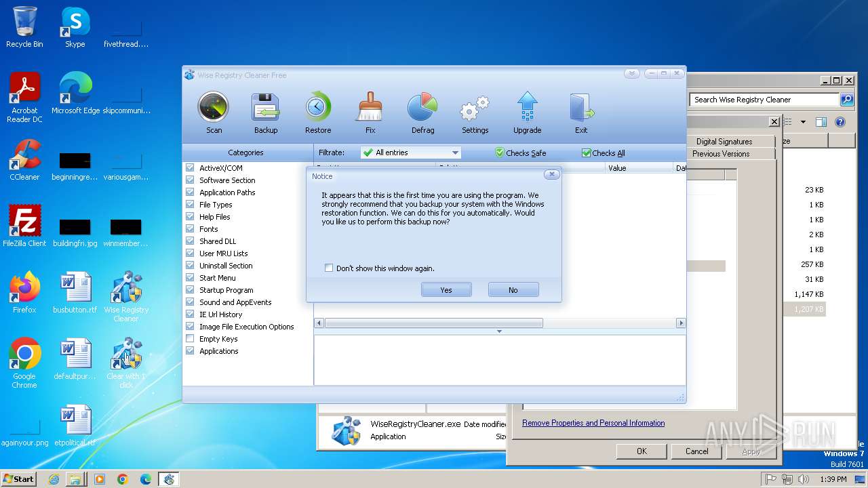This screenshot has width=868, height=488.
Task: Open Acrobat Reader DC shortcut
Action: (x=24, y=98)
